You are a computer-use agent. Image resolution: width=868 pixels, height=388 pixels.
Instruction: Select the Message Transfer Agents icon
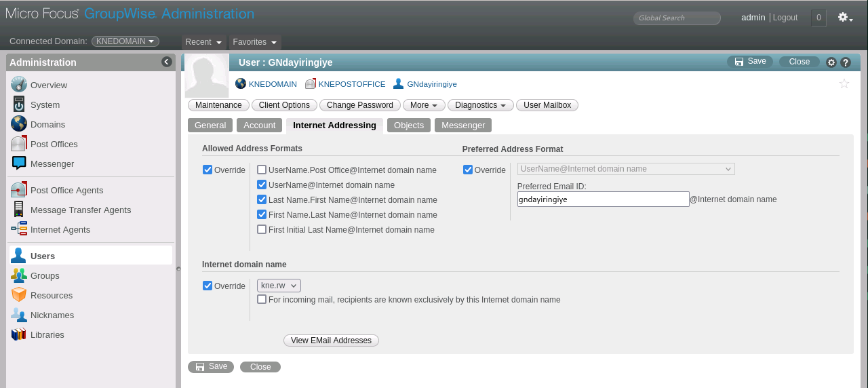(x=19, y=210)
